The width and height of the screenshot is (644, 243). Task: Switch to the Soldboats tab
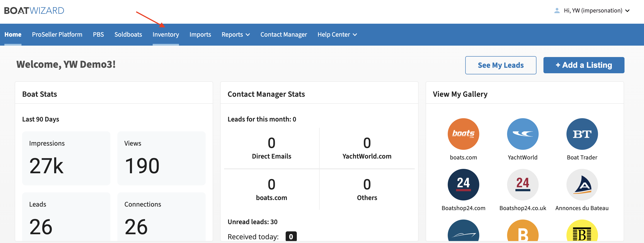click(128, 34)
